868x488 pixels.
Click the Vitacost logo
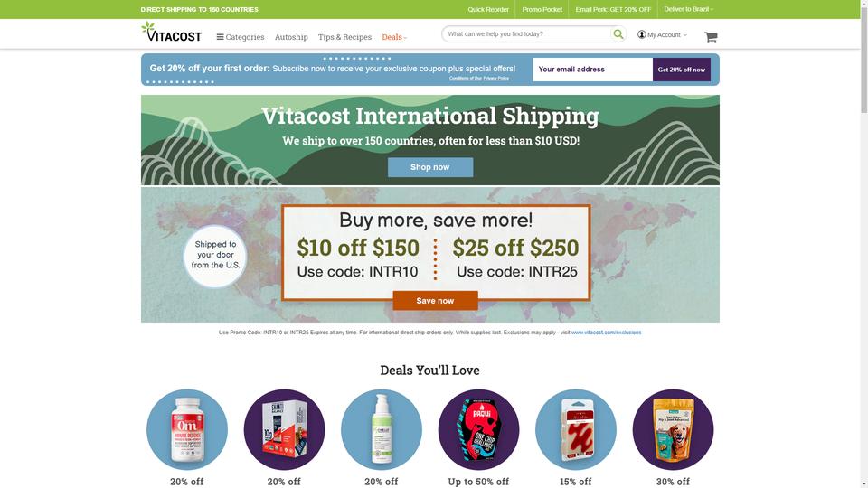(171, 33)
